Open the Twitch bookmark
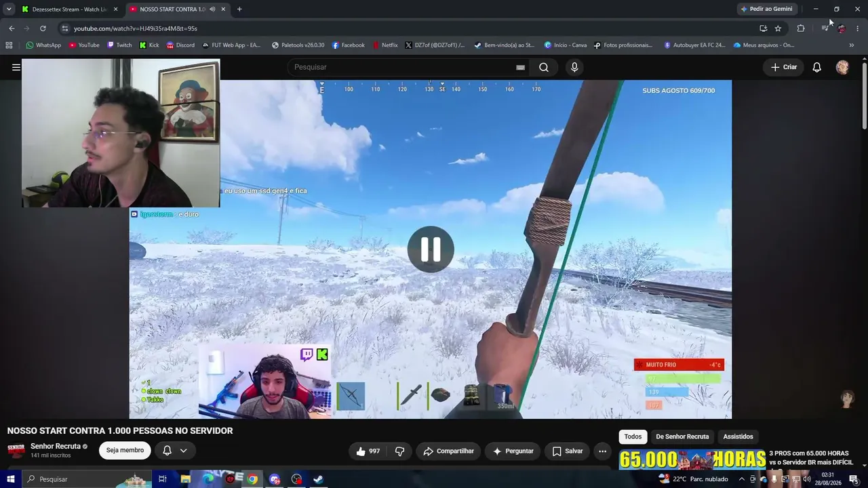The image size is (868, 488). 119,45
